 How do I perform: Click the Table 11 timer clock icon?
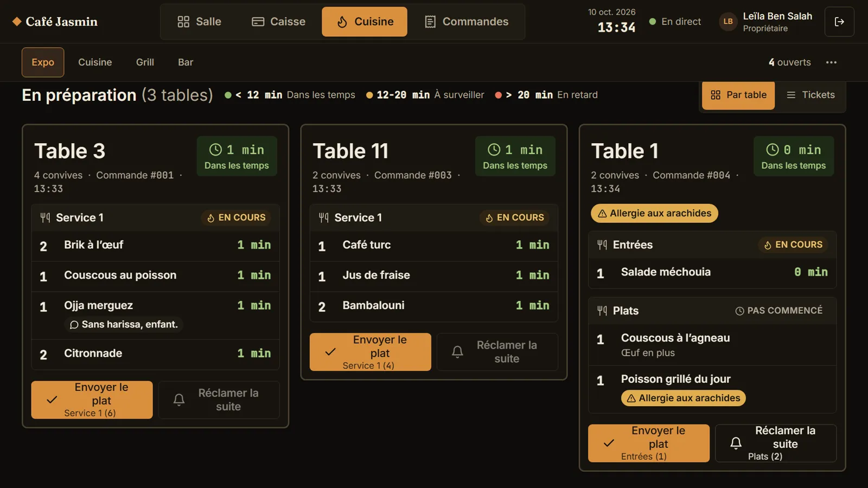tap(494, 150)
